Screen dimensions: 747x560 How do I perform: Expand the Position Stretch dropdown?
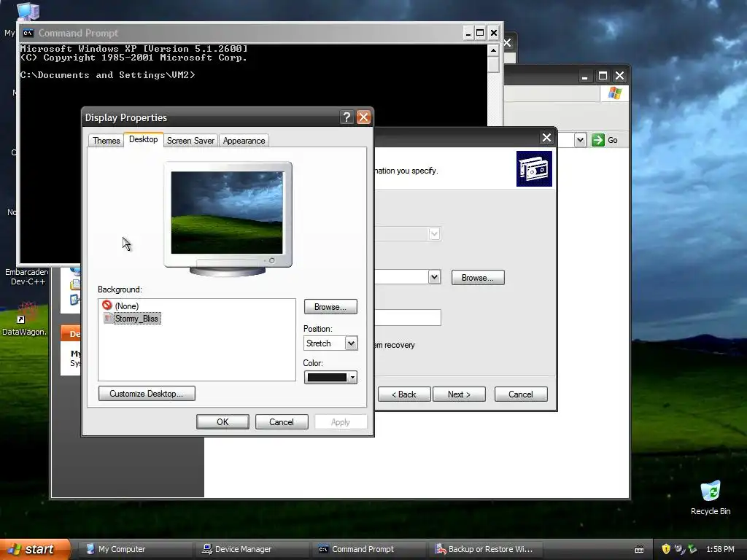point(351,343)
